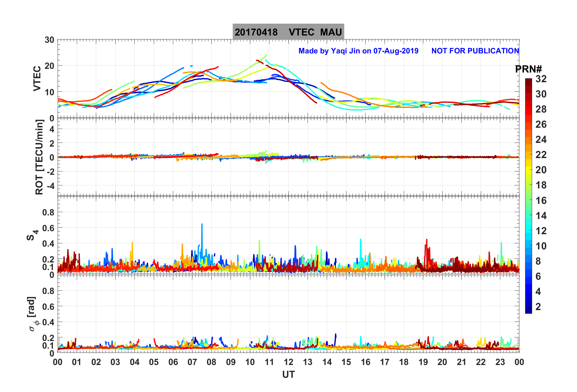The image size is (577, 392).
Task: Click the "26" tick label on the PRN colorbar
Action: (x=541, y=124)
